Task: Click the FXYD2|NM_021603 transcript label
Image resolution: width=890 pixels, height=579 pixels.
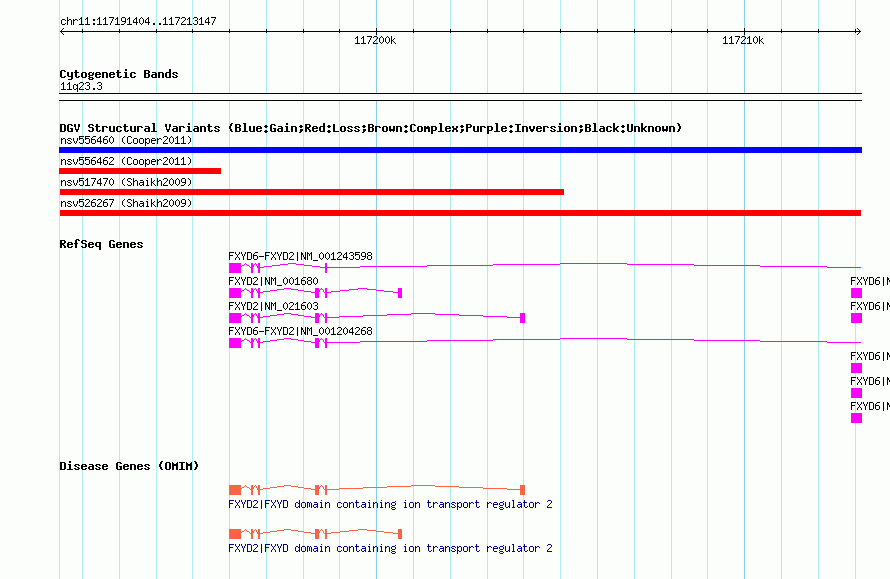Action: click(273, 306)
